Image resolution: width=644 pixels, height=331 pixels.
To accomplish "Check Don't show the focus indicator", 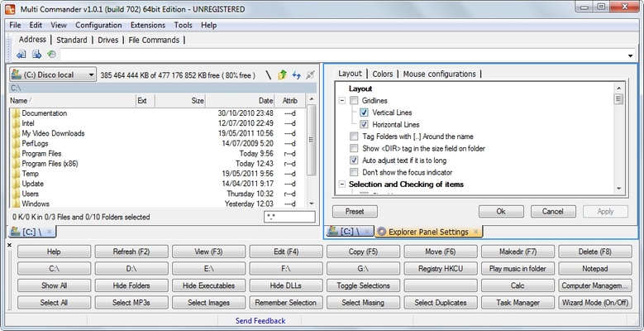I will point(354,172).
